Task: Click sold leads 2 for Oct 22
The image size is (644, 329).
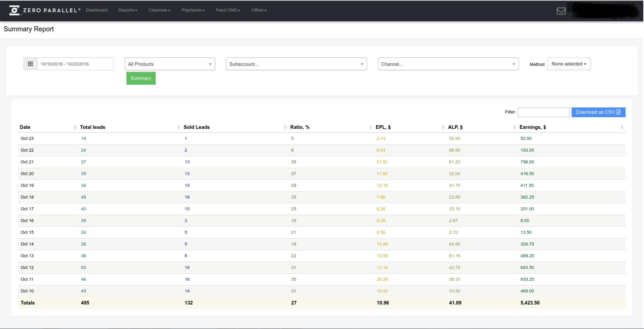Action: [186, 150]
